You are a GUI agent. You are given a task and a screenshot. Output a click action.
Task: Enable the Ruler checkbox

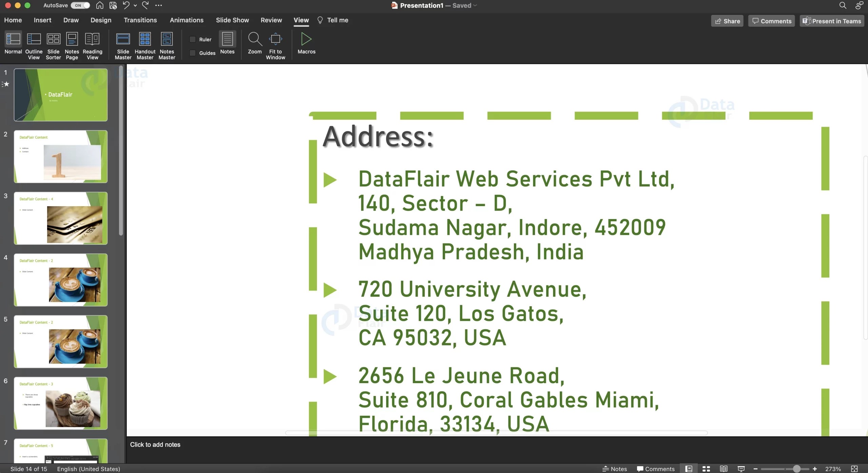pyautogui.click(x=192, y=39)
